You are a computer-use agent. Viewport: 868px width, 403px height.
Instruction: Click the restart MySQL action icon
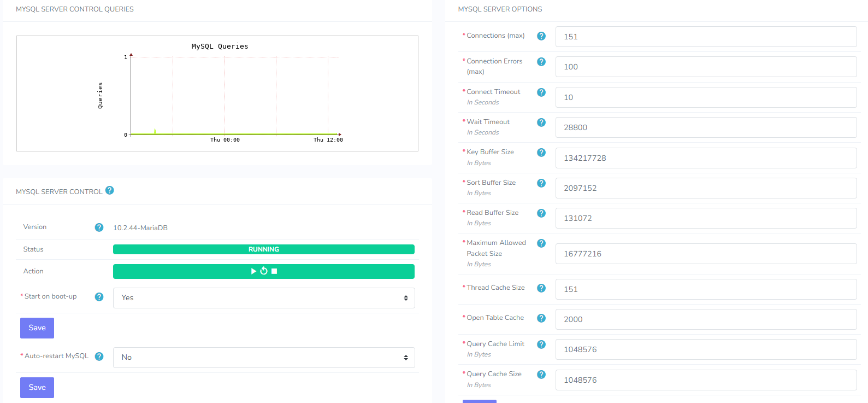tap(264, 271)
